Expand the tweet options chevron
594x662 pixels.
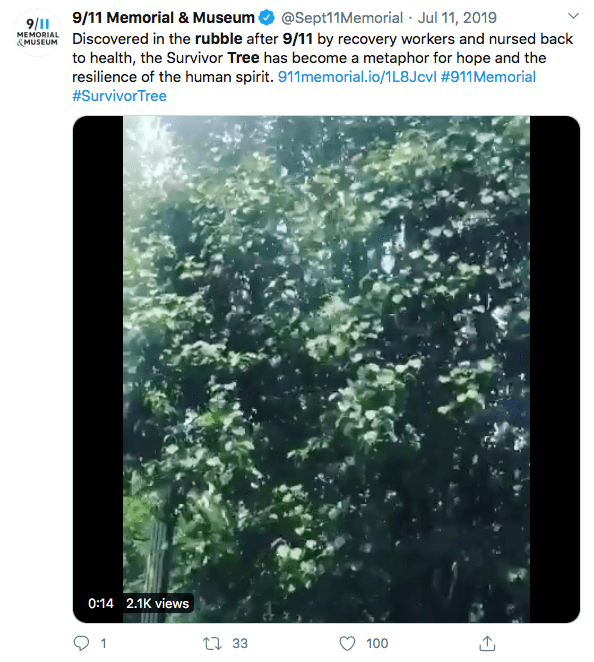(x=573, y=16)
